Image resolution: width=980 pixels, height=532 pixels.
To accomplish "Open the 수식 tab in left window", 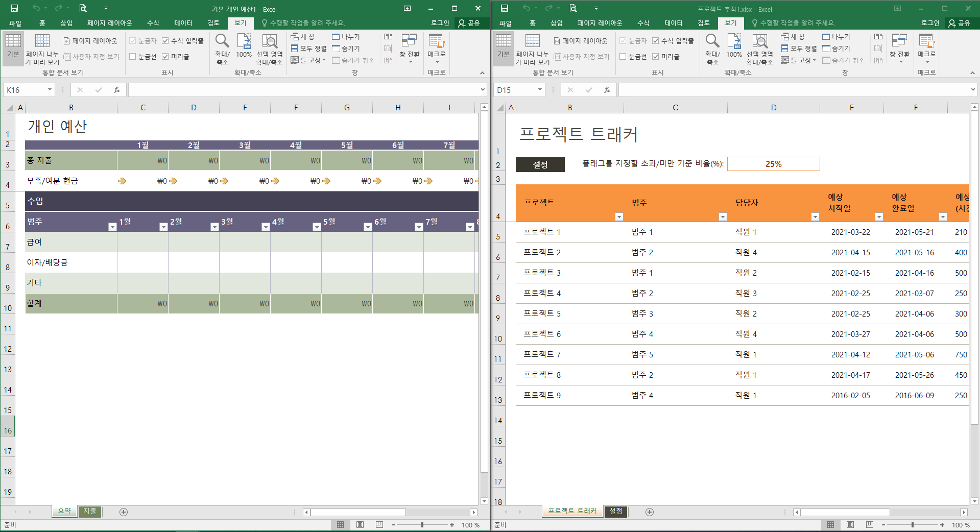I will [153, 23].
